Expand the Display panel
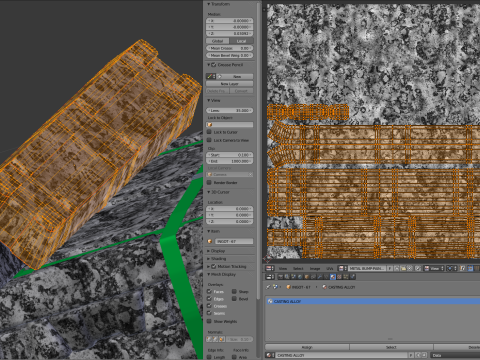Image resolution: width=480 pixels, height=360 pixels. pos(209,251)
